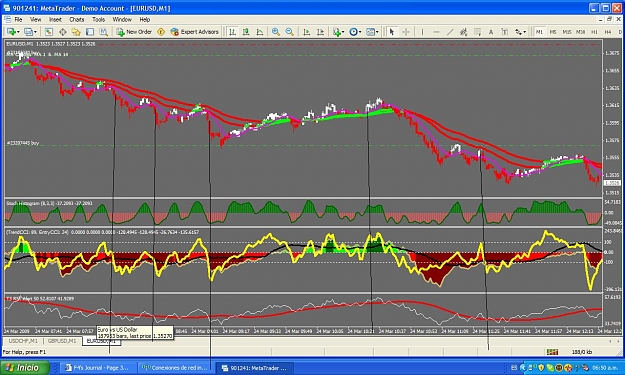Select the Equidistant Channel tool
This screenshot has width=625, height=375.
click(463, 32)
